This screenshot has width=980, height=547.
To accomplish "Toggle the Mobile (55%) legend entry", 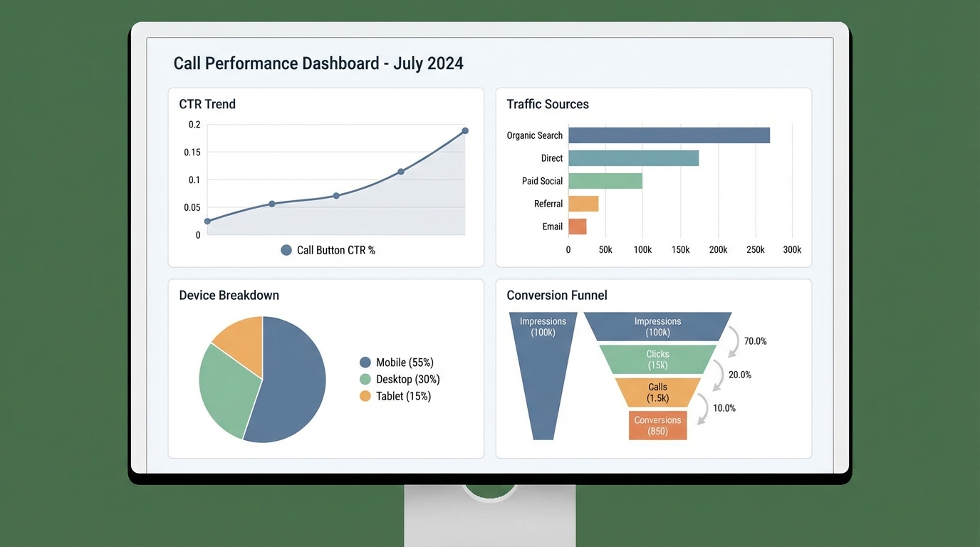I will click(x=405, y=362).
